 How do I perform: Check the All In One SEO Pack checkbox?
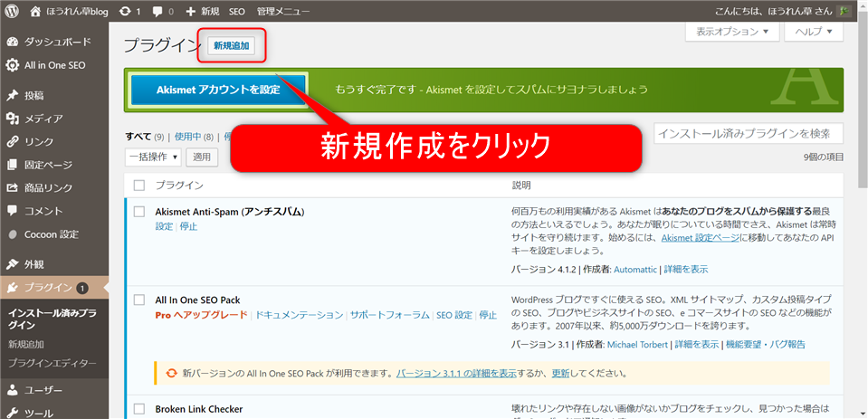(x=139, y=300)
